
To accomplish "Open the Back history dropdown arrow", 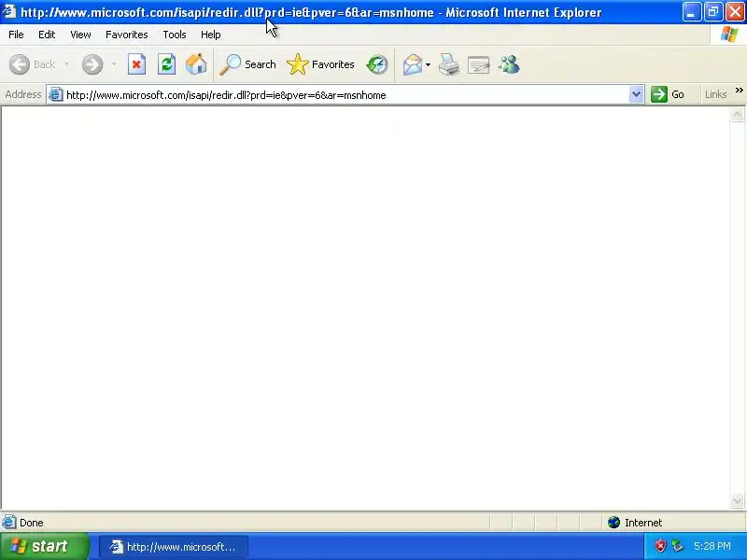I will [66, 64].
